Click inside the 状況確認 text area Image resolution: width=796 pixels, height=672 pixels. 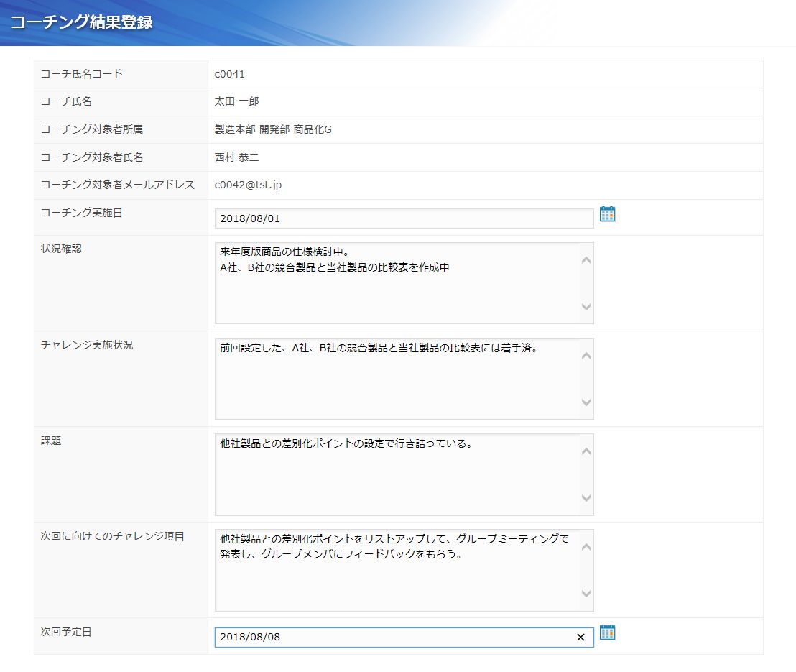(x=397, y=283)
